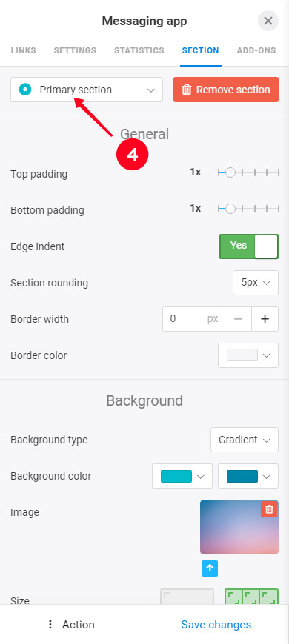Close the Messaging app panel
289x644 pixels.
268,21
